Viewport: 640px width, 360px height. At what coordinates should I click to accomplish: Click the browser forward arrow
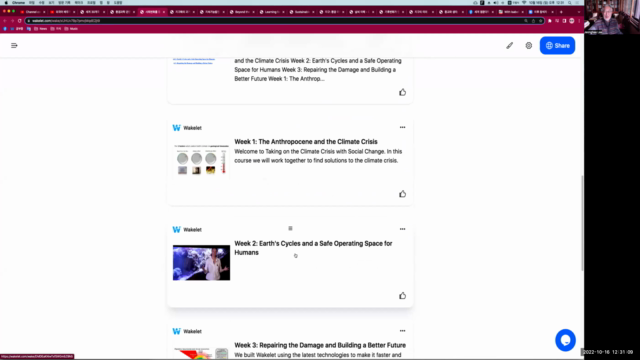coord(12,20)
